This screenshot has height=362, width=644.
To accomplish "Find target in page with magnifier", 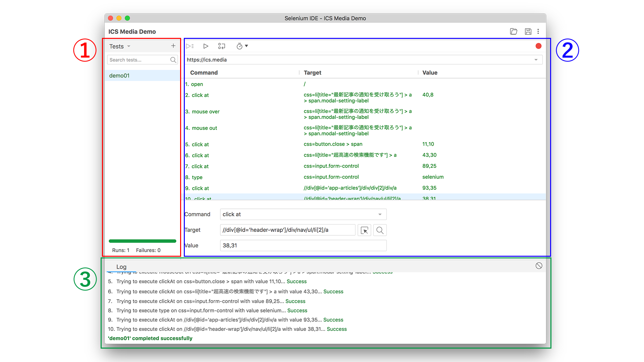I will 380,230.
